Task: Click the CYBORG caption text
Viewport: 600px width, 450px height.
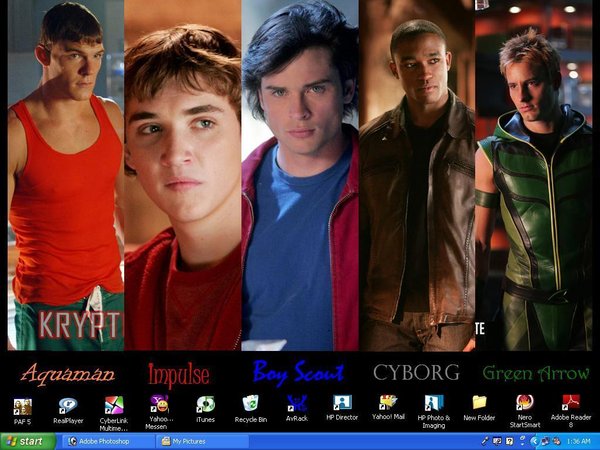Action: point(416,372)
